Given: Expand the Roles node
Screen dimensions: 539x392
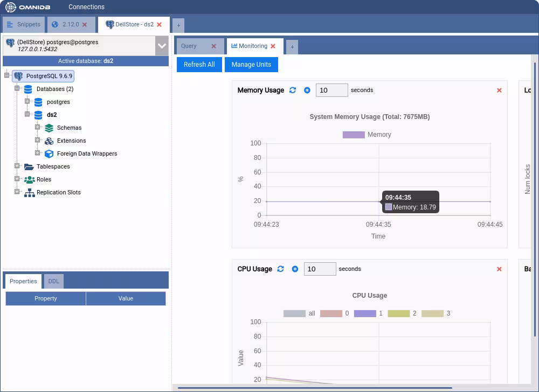Looking at the screenshot, I should pos(17,179).
